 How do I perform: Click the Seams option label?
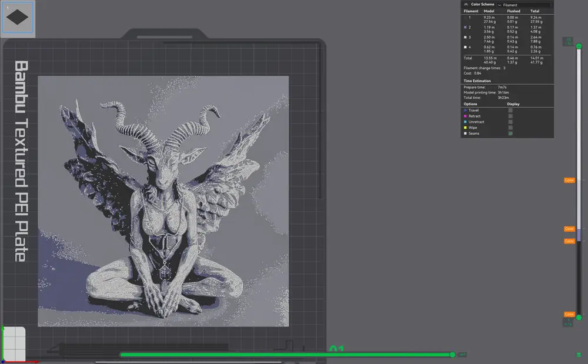474,133
